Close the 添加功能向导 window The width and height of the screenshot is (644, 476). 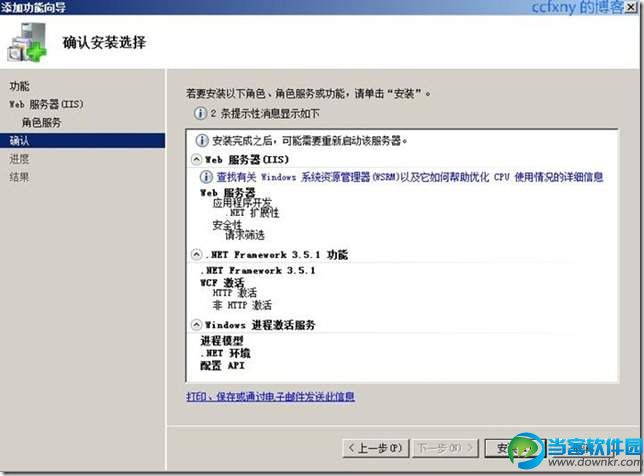[631, 7]
